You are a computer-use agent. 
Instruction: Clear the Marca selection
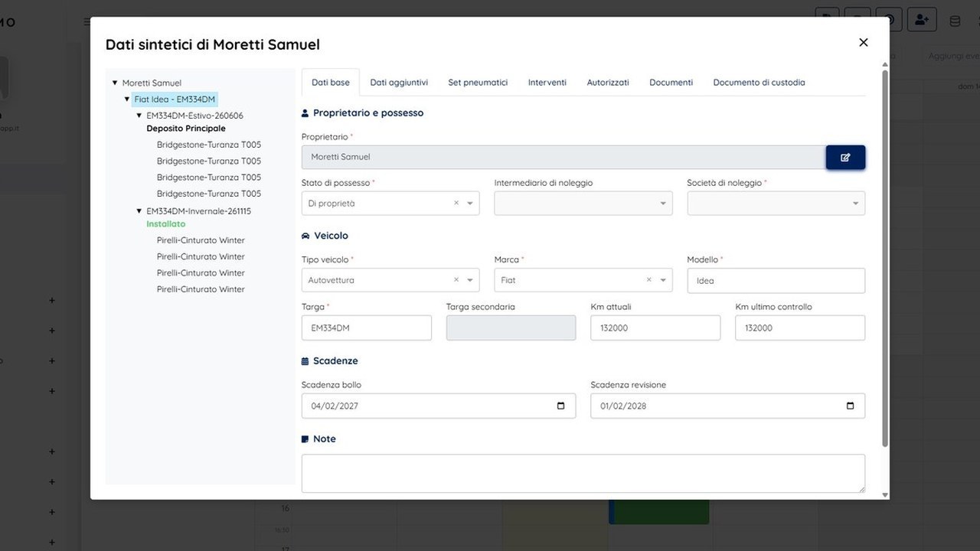tap(649, 280)
